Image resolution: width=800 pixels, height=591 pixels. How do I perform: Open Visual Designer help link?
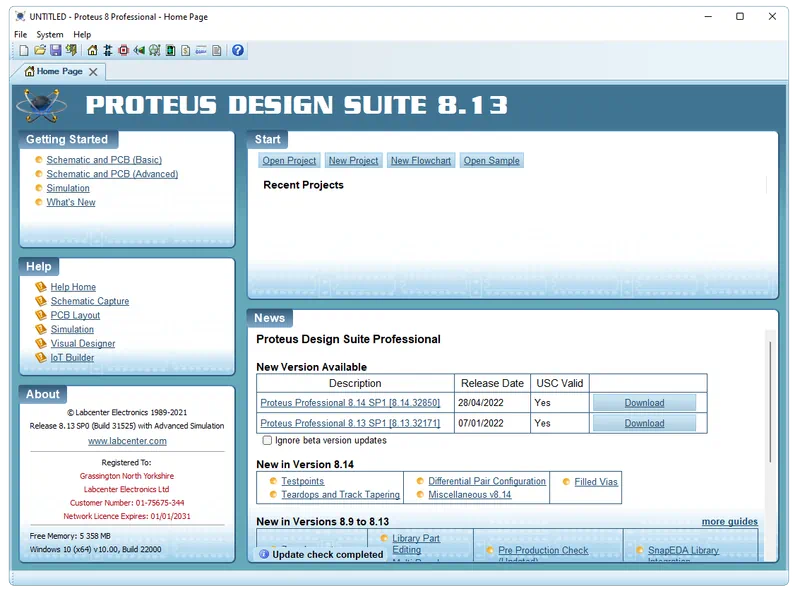click(83, 343)
